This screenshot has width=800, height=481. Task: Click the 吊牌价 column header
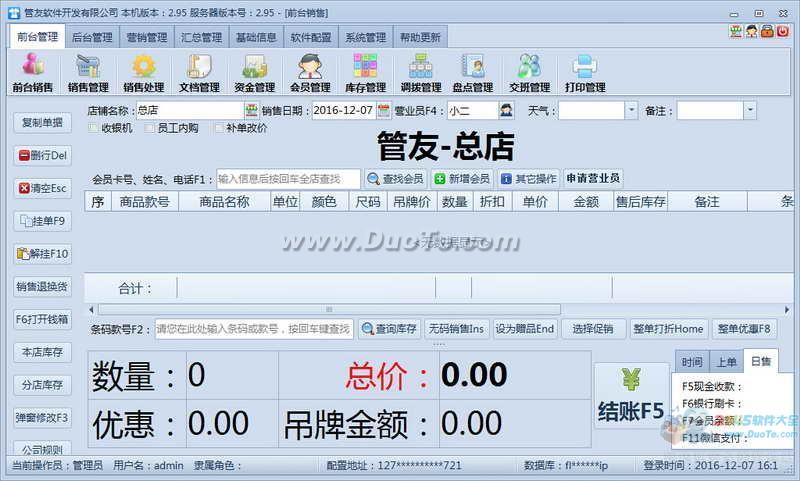pos(412,202)
